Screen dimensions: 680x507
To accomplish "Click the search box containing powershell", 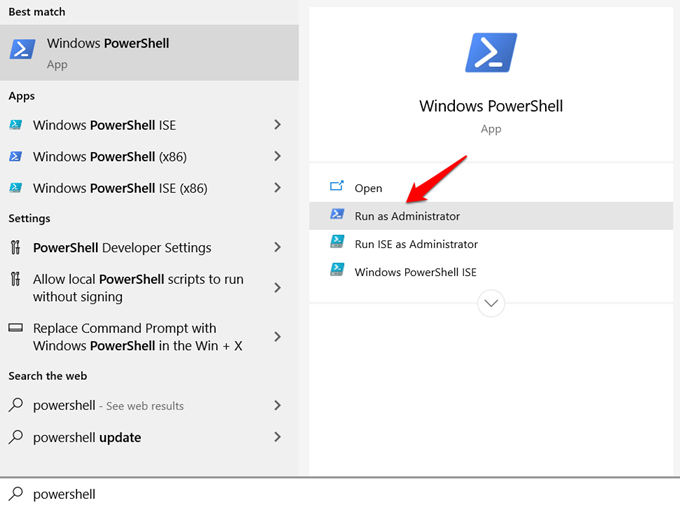I will pos(340,494).
